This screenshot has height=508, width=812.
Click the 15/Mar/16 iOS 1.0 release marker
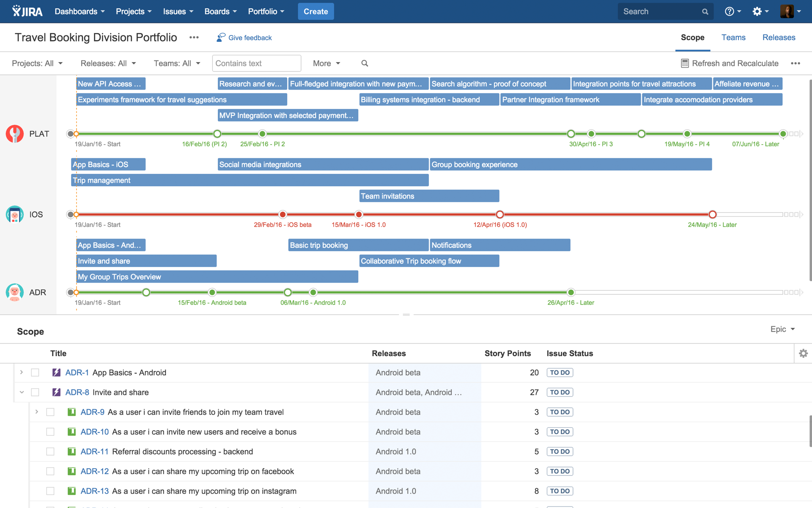(x=359, y=214)
